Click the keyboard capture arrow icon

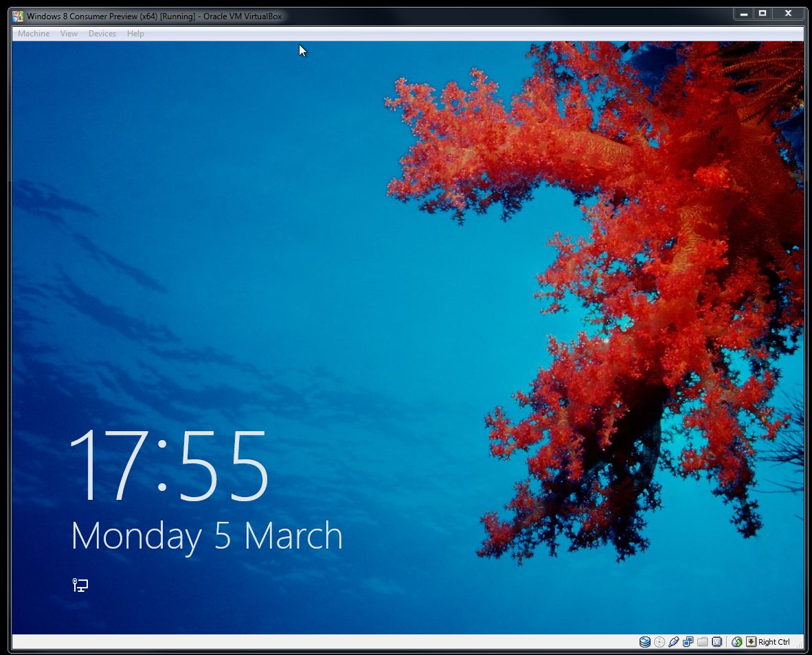click(x=751, y=642)
